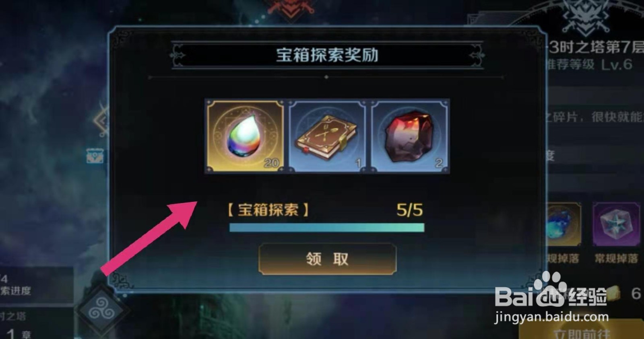Tap the triple-spiral diamond icon

101,311
